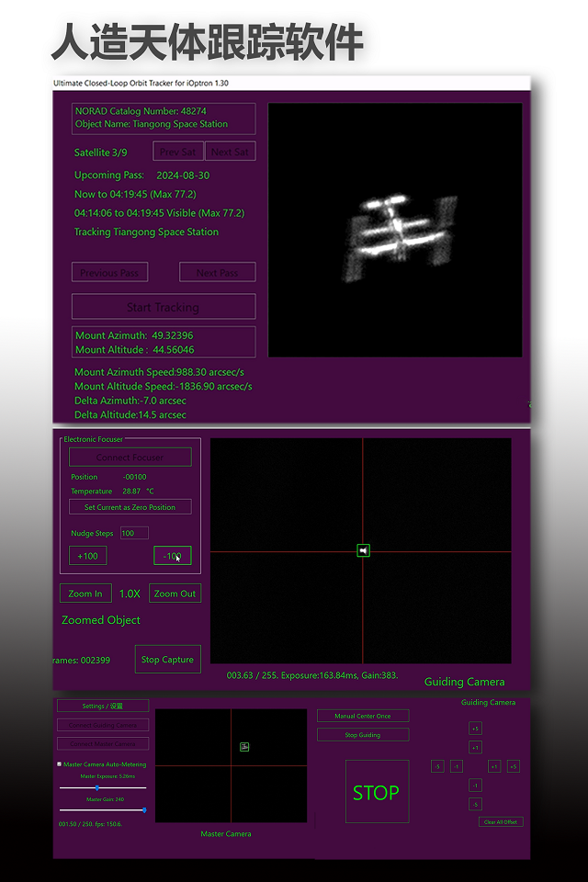588x882 pixels.
Task: Adjust the Master Gain slider
Action: click(143, 810)
